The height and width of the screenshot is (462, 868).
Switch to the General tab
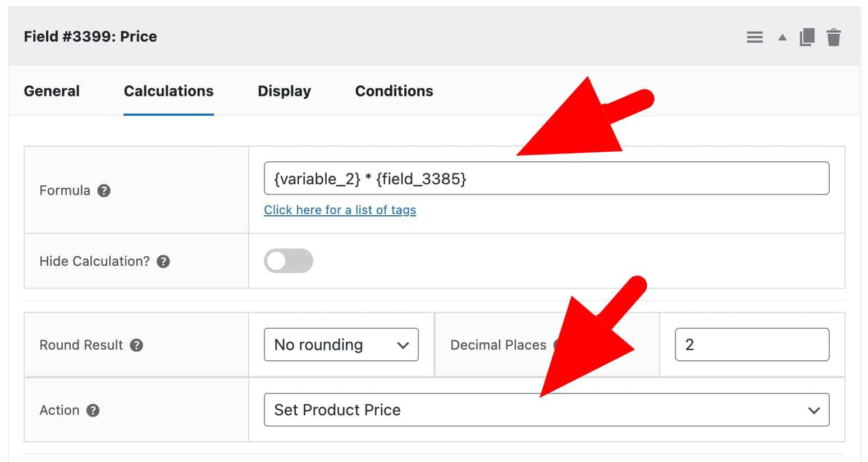(x=51, y=90)
